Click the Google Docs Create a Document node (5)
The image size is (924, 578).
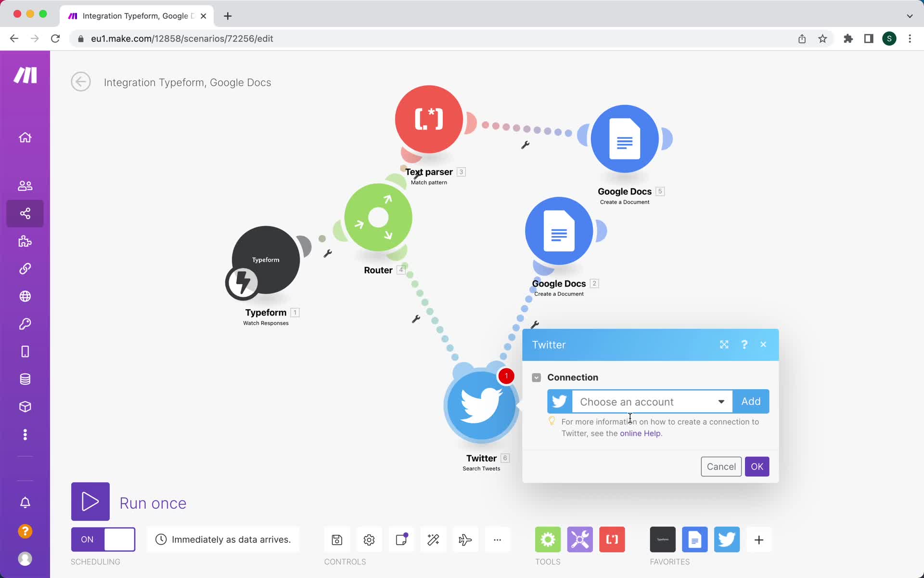pos(625,139)
